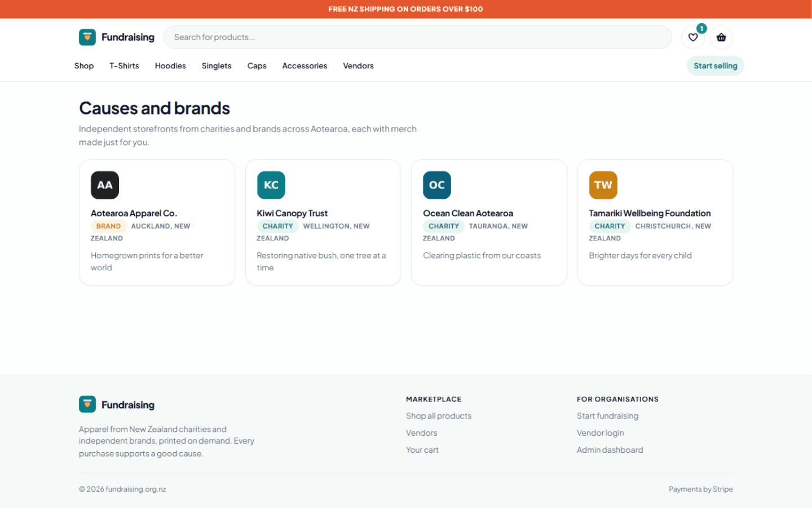Follow the Vendors link in the footer
The image size is (812, 508).
click(421, 433)
